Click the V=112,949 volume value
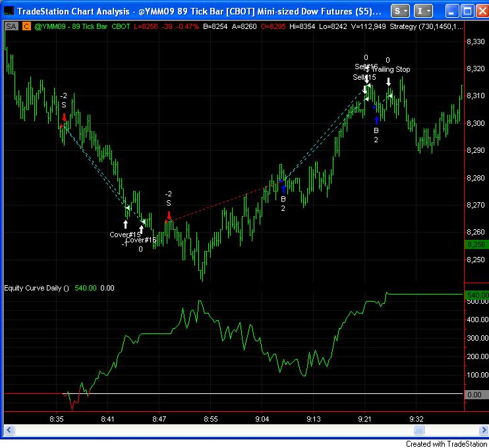 [x=368, y=26]
